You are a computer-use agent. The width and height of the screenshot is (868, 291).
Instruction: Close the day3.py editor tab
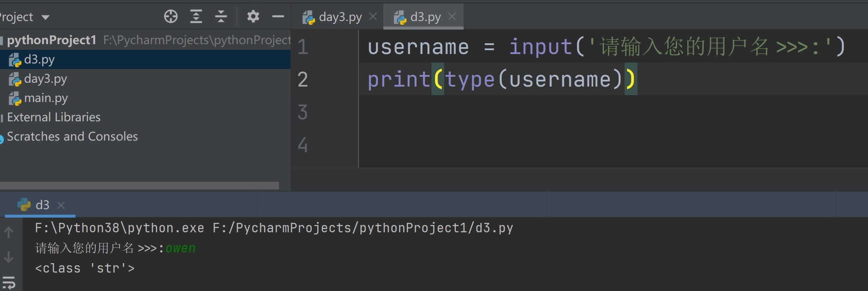373,17
